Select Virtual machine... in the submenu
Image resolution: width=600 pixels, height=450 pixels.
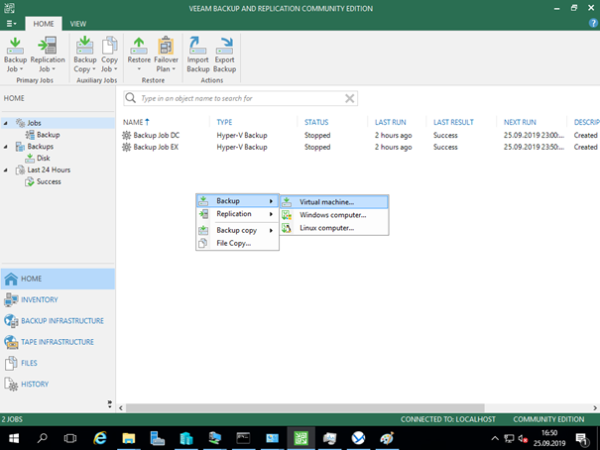coord(326,201)
